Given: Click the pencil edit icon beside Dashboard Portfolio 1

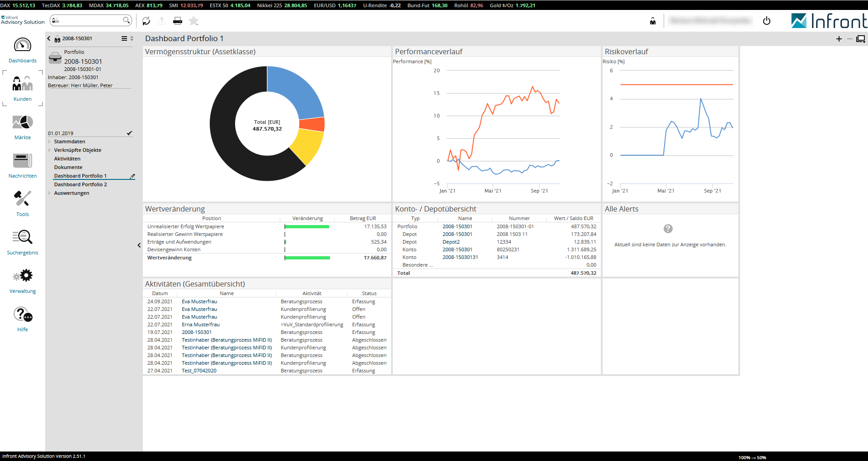Looking at the screenshot, I should click(132, 176).
